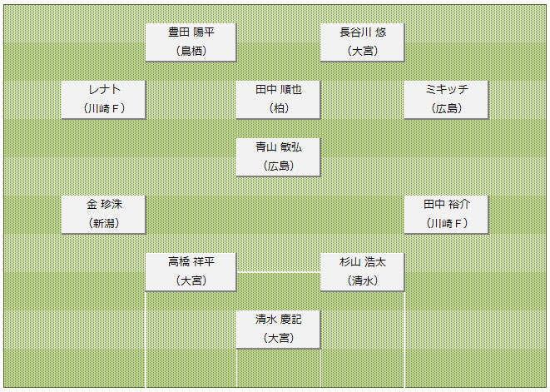Click the 高橋 祥平 player card
This screenshot has height=392, width=550.
coord(191,271)
